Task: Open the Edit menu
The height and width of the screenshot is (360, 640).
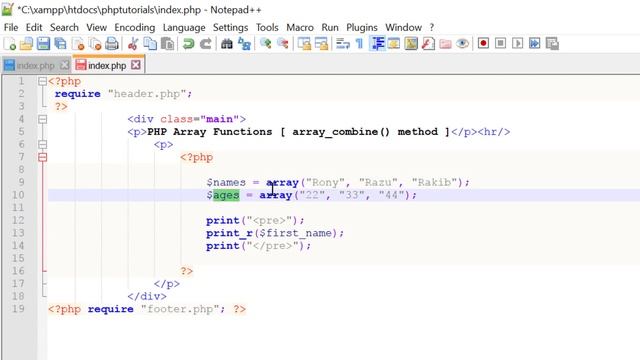Action: coord(34,27)
